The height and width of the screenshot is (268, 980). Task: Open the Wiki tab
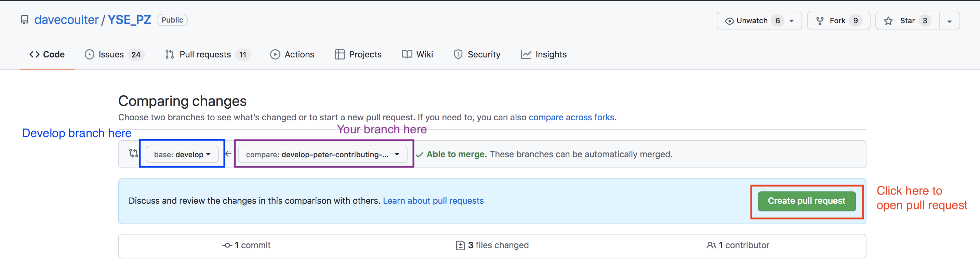point(417,54)
